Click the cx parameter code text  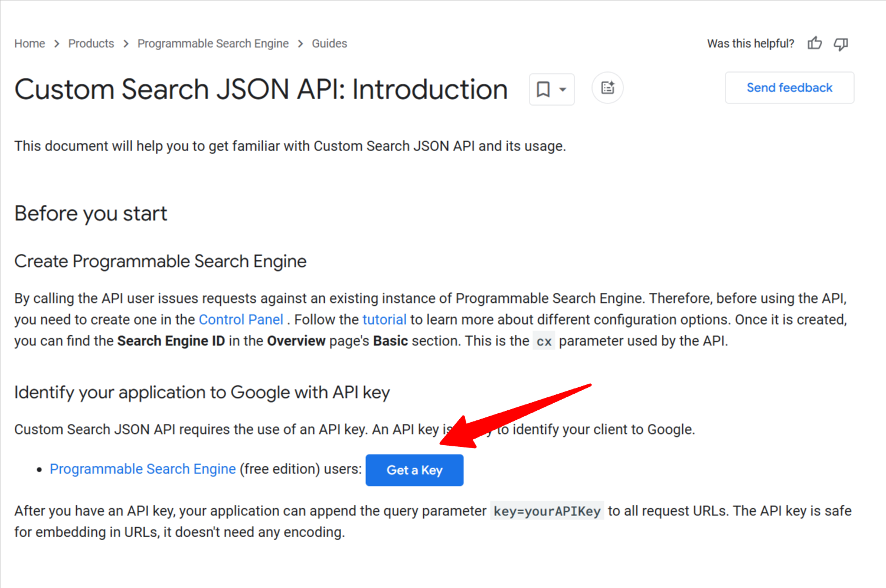point(544,341)
